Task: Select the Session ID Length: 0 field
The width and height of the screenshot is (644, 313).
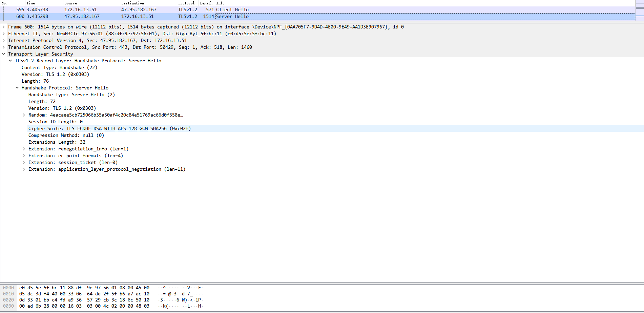Action: (56, 122)
